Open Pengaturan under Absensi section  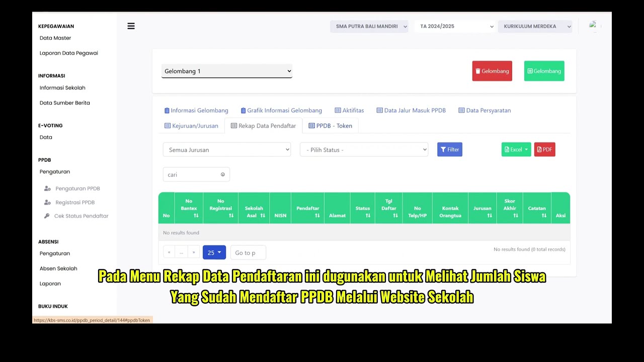55,253
